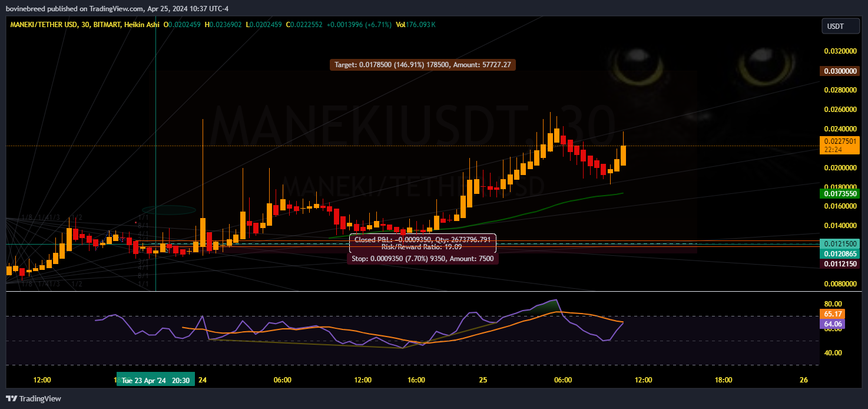Click the BITMART exchange name in header
The height and width of the screenshot is (409, 868).
click(x=105, y=25)
